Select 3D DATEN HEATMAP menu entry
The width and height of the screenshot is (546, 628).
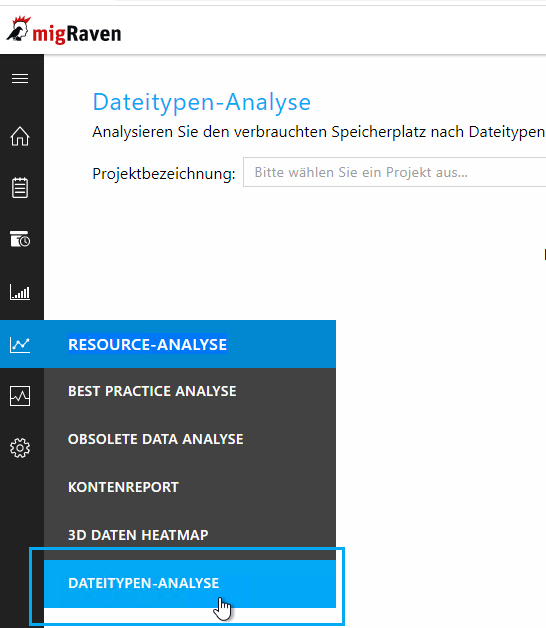(138, 535)
